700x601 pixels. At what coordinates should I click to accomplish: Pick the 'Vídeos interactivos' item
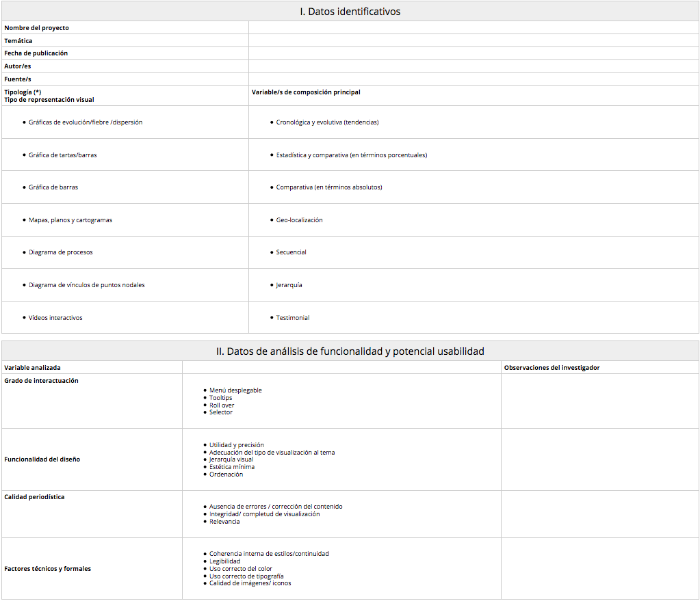coord(55,318)
